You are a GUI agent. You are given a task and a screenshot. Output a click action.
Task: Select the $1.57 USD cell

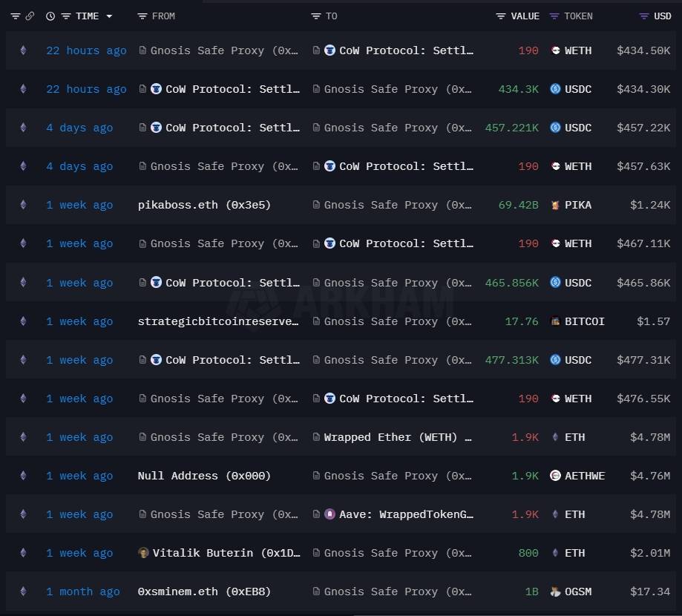tap(653, 321)
